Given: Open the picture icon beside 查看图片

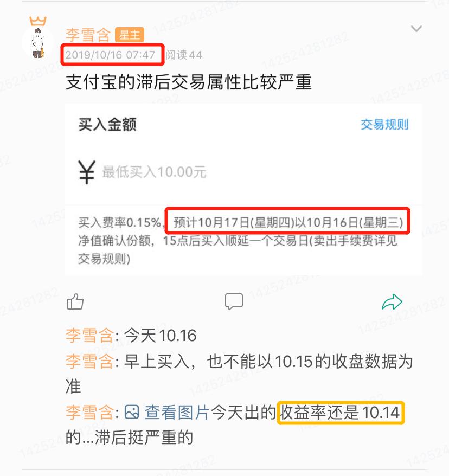Looking at the screenshot, I should 132,412.
